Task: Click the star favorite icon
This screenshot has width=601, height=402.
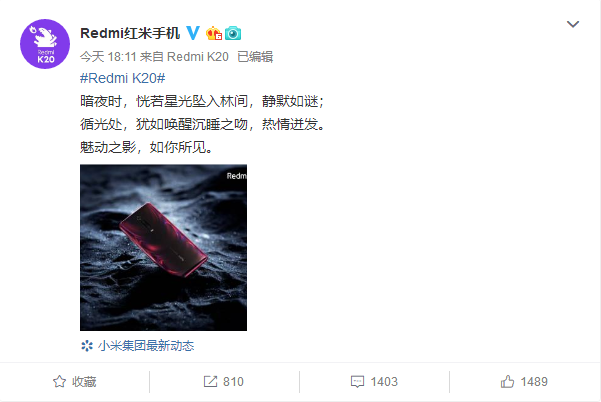Action: click(x=59, y=381)
